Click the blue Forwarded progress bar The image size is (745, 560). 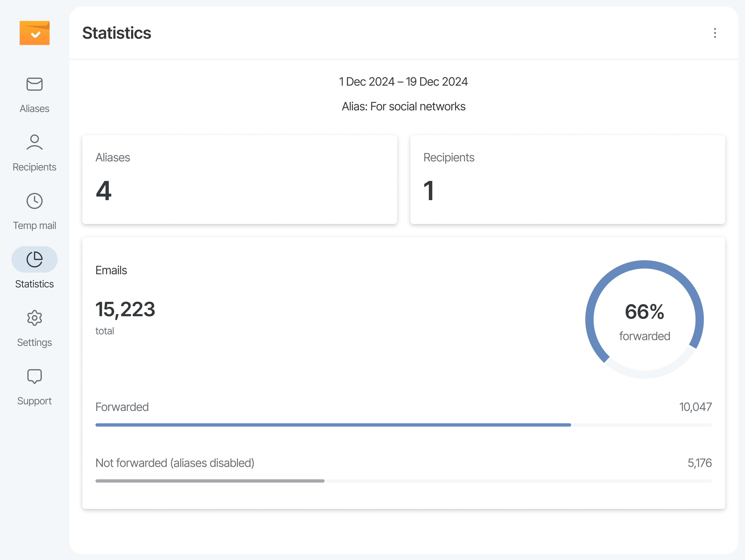[333, 425]
